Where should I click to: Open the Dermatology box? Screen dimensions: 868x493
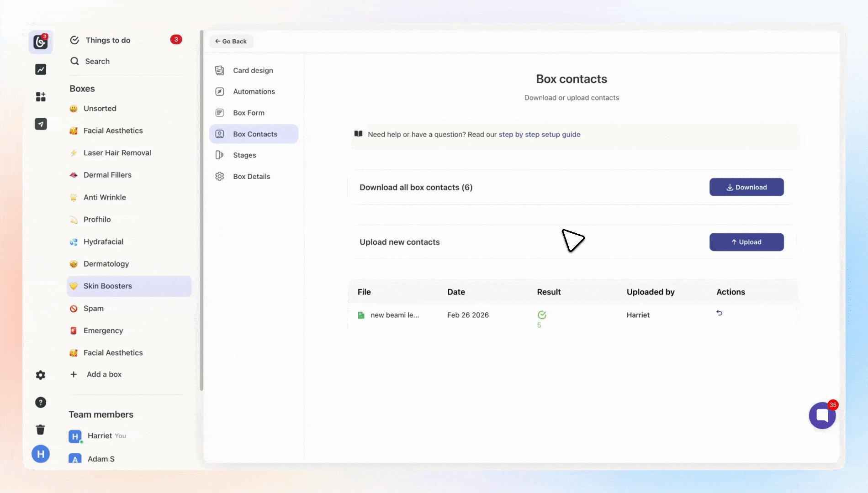pyautogui.click(x=129, y=264)
